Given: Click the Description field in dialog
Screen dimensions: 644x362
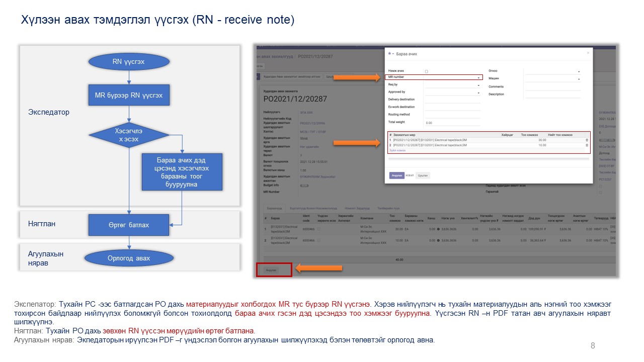Looking at the screenshot, I should [x=553, y=95].
